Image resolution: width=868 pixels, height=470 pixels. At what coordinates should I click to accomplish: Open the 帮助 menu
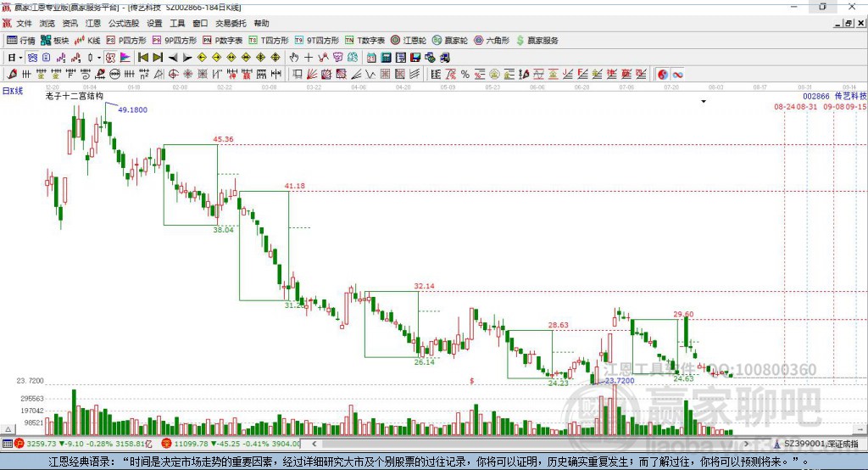coord(261,23)
